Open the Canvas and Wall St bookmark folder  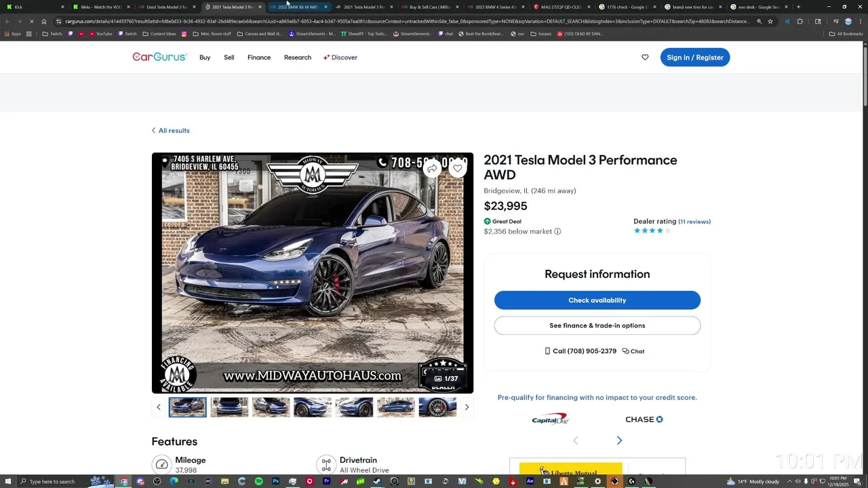coord(259,34)
